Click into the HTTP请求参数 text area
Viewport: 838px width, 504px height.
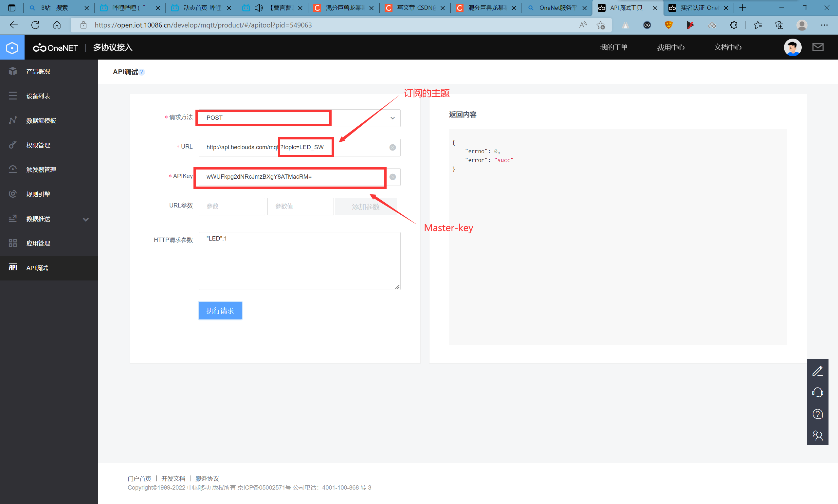299,261
